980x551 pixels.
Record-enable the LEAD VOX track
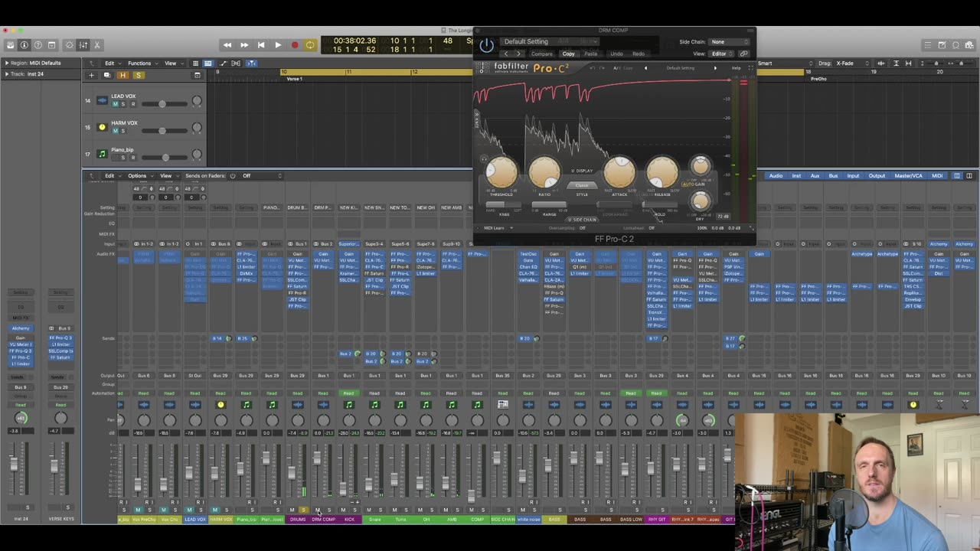tap(132, 104)
